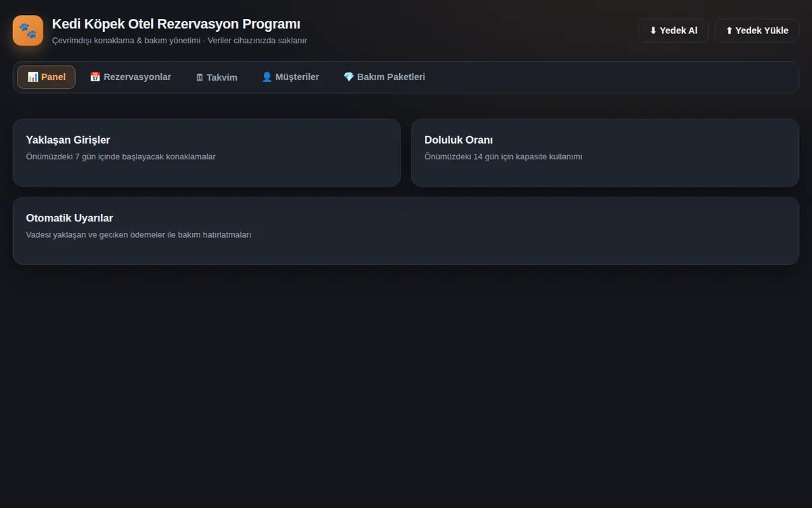Click the Yedek Yükle restore button
Image resolution: width=812 pixels, height=508 pixels.
click(757, 30)
